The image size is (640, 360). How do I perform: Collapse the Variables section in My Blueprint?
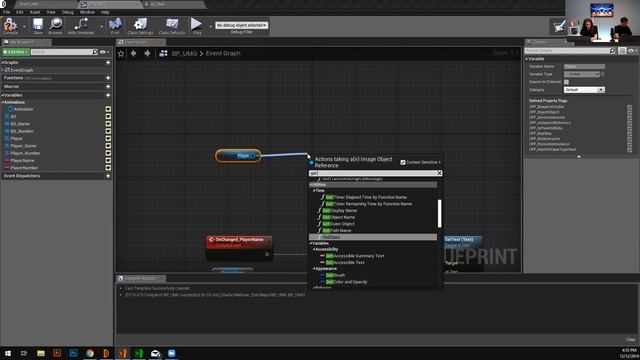[x=2, y=95]
